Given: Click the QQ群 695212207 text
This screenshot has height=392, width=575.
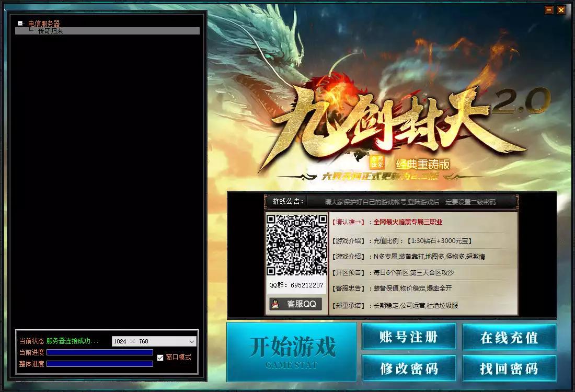Looking at the screenshot, I should pyautogui.click(x=296, y=285).
